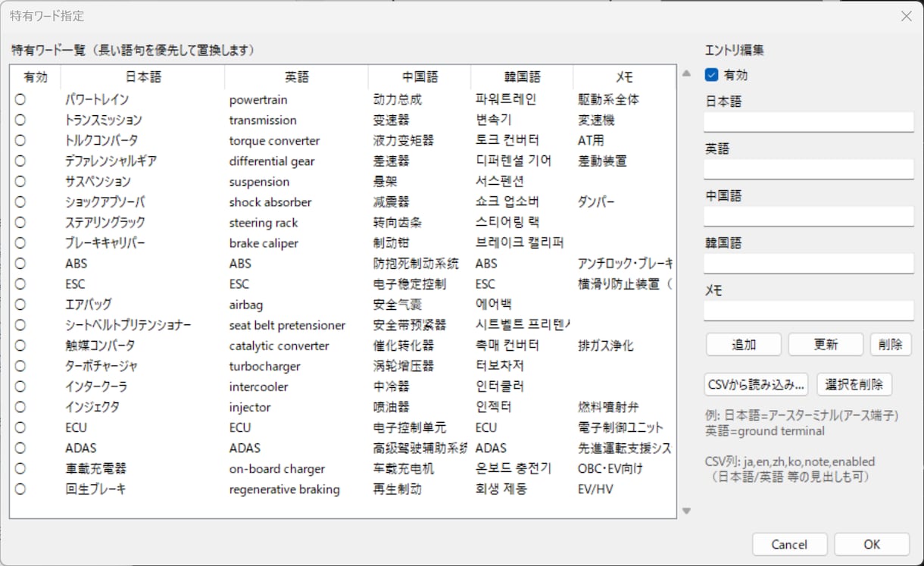Select the 에어백 cell
This screenshot has height=566, width=924.
(494, 304)
